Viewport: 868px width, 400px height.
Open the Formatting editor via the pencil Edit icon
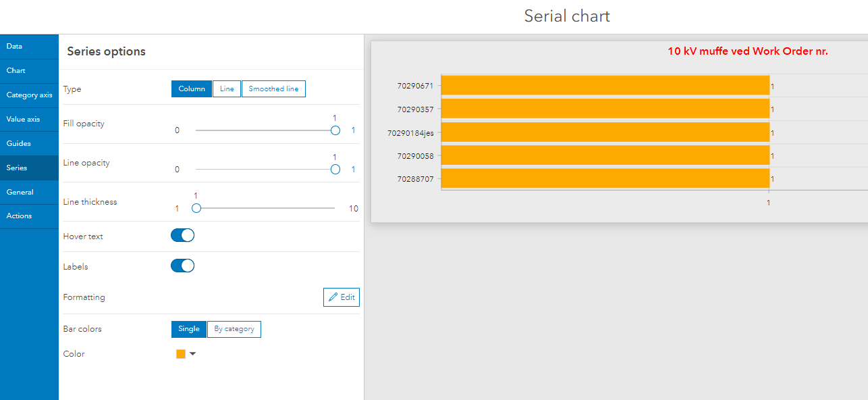pos(341,297)
